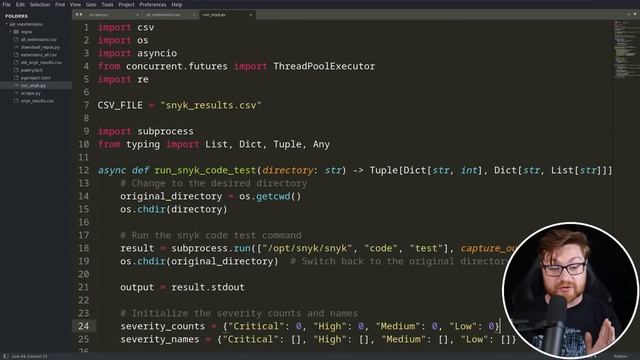The image size is (640, 360).
Task: Open poetry.lock from the sidebar
Action: pos(31,70)
